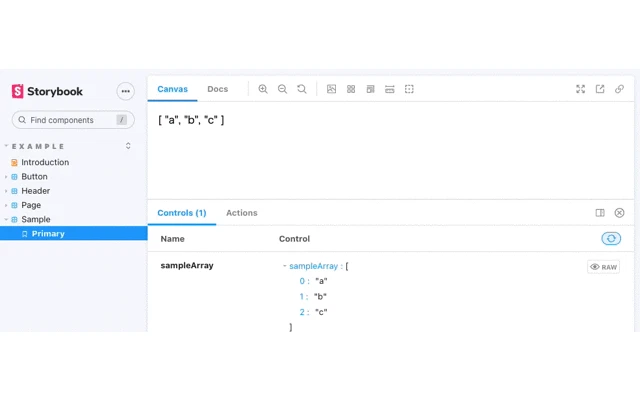Switch to the Controls (1) tab
Viewport: 640px width, 400px height.
click(x=182, y=213)
